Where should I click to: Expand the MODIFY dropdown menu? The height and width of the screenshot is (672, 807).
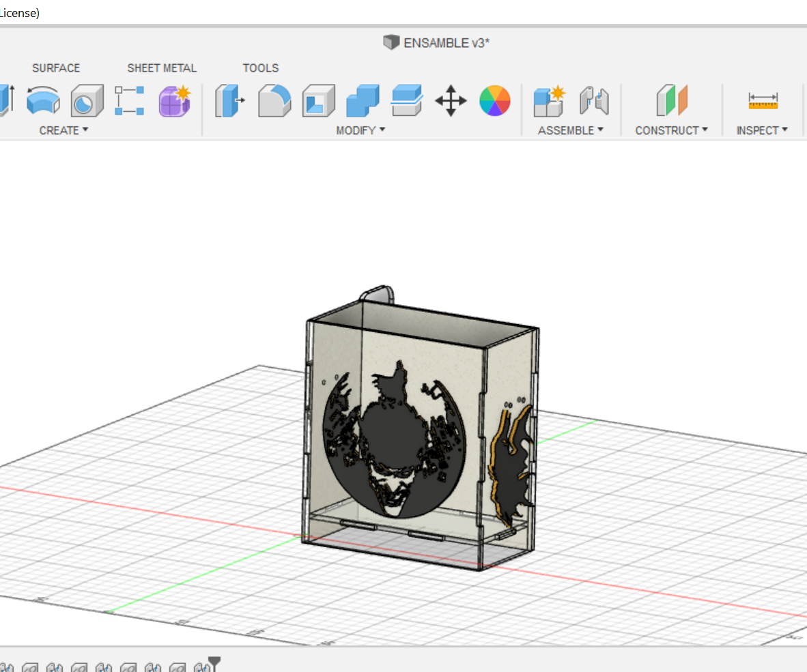360,130
